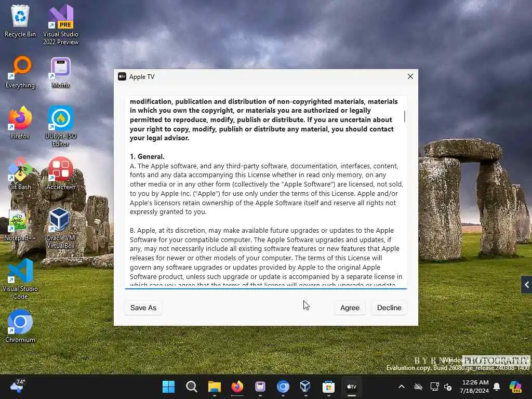Click Apple TV taskbar icon
This screenshot has width=532, height=399.
(352, 387)
